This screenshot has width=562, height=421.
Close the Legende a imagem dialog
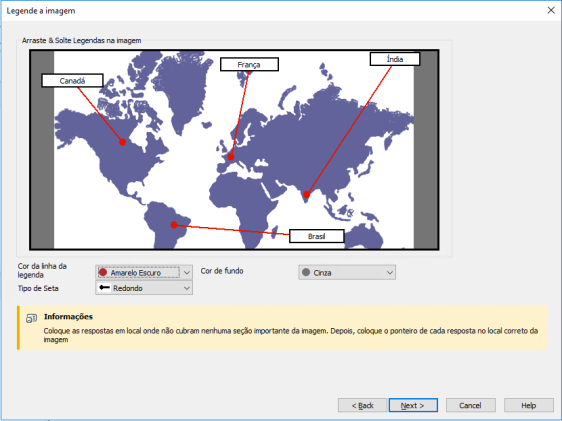pyautogui.click(x=551, y=10)
